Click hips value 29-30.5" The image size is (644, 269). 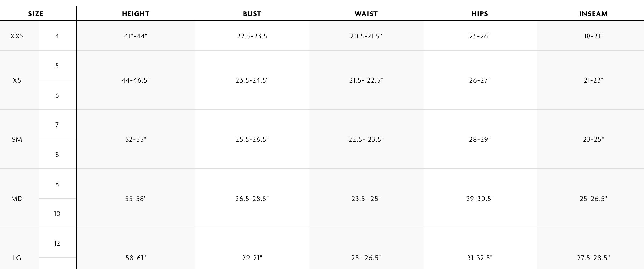pos(480,199)
